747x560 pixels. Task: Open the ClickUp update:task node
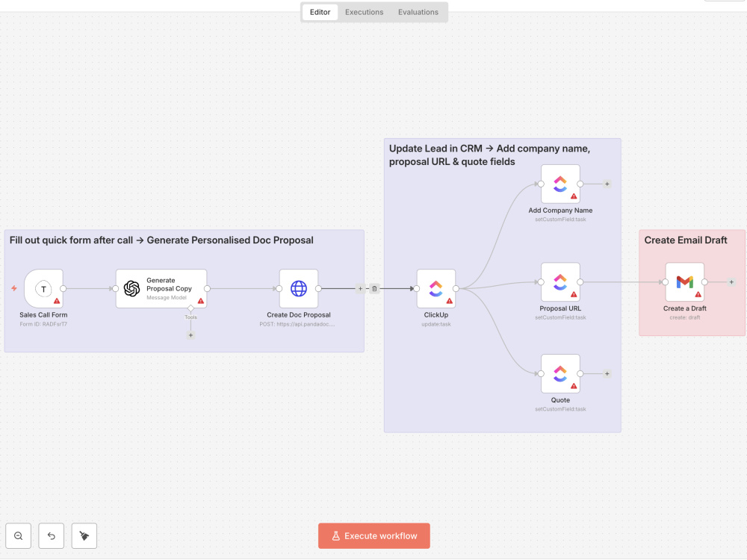(436, 288)
